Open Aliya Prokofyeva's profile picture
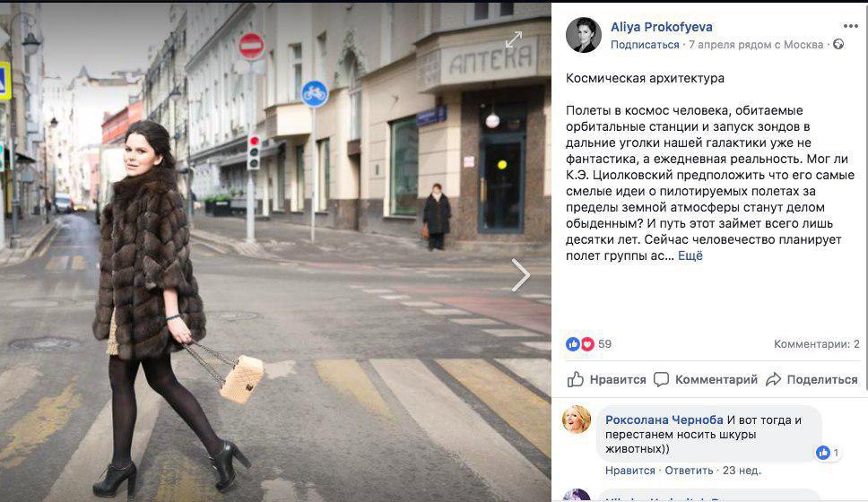This screenshot has height=502, width=868. (584, 35)
